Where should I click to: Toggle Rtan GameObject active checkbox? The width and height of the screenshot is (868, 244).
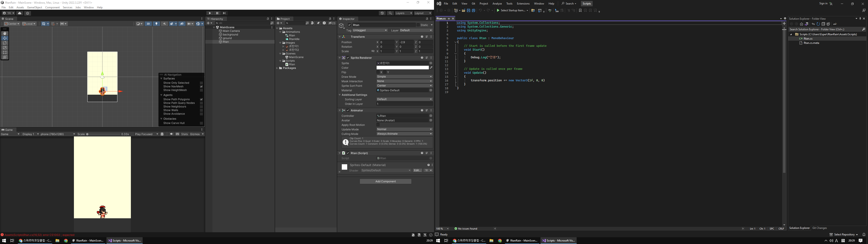[x=349, y=25]
